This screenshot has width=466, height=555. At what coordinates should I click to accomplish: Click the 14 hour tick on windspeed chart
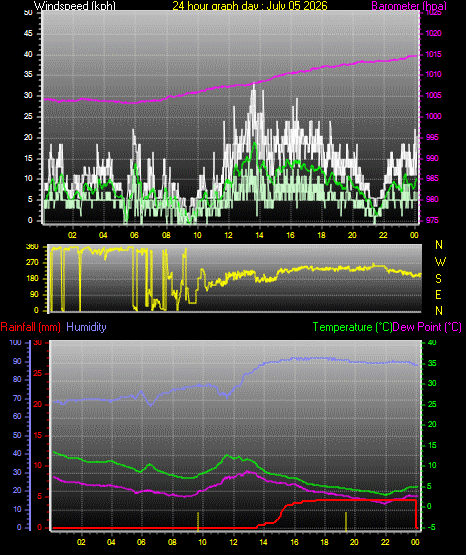[x=259, y=235]
